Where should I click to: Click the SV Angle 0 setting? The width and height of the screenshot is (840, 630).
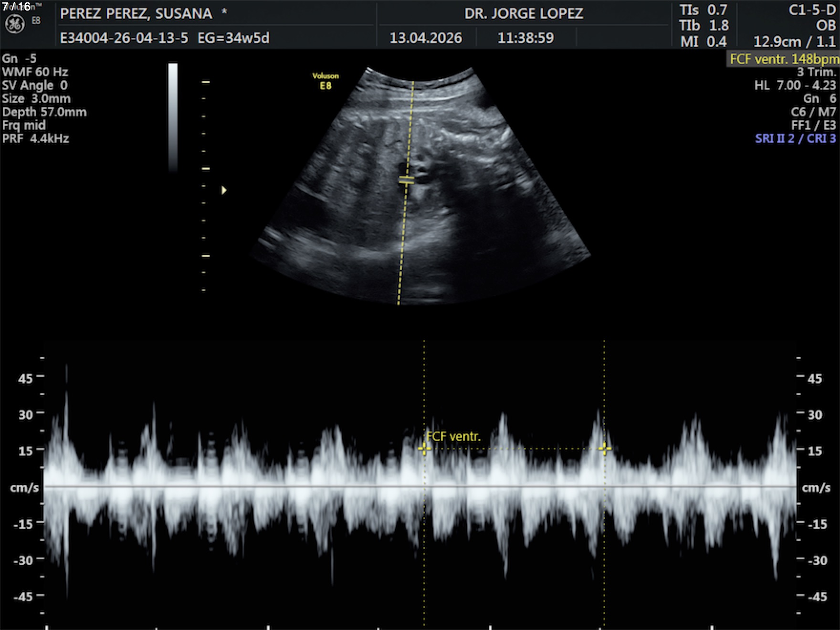click(35, 85)
